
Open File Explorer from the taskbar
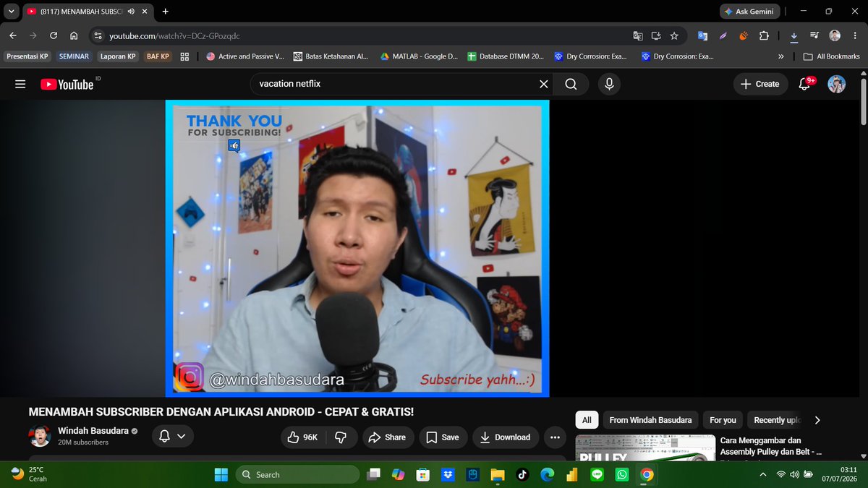tap(497, 475)
